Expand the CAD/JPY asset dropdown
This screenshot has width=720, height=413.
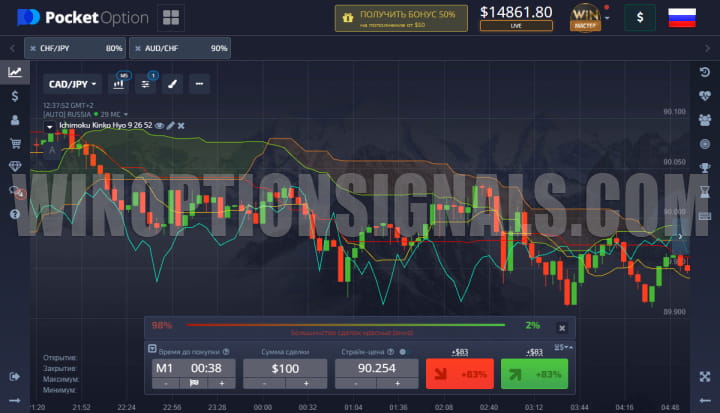click(74, 84)
